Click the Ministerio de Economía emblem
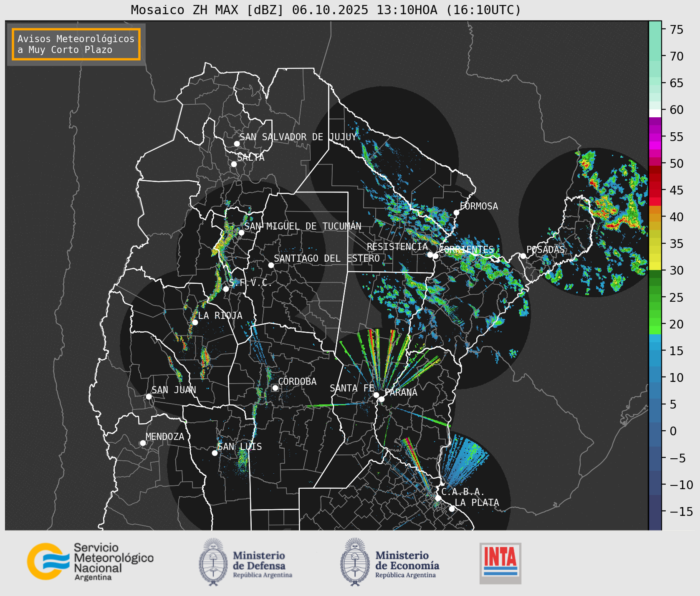Image resolution: width=700 pixels, height=596 pixels. coord(355,562)
